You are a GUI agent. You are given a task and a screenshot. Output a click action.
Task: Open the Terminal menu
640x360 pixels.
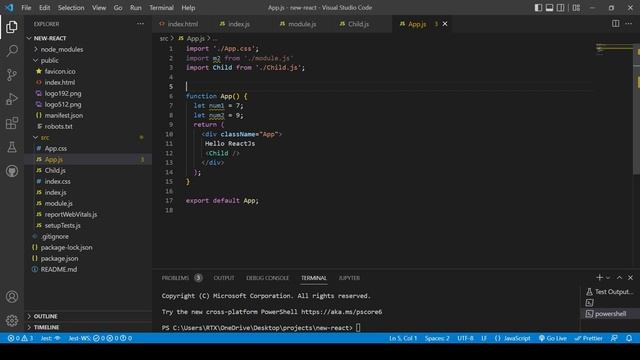pos(161,8)
